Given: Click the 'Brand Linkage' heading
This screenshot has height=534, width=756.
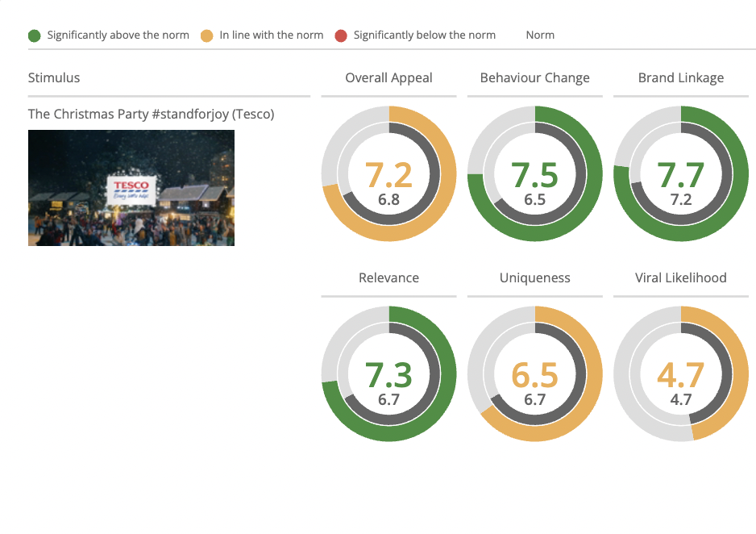Looking at the screenshot, I should tap(681, 78).
